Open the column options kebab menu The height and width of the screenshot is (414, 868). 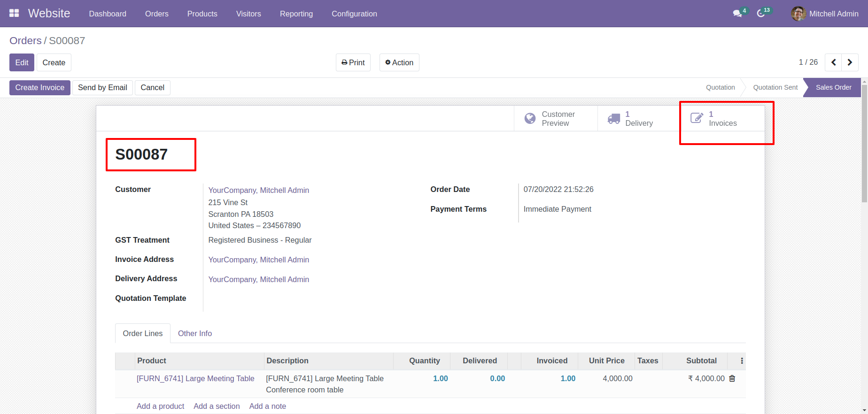tap(742, 361)
